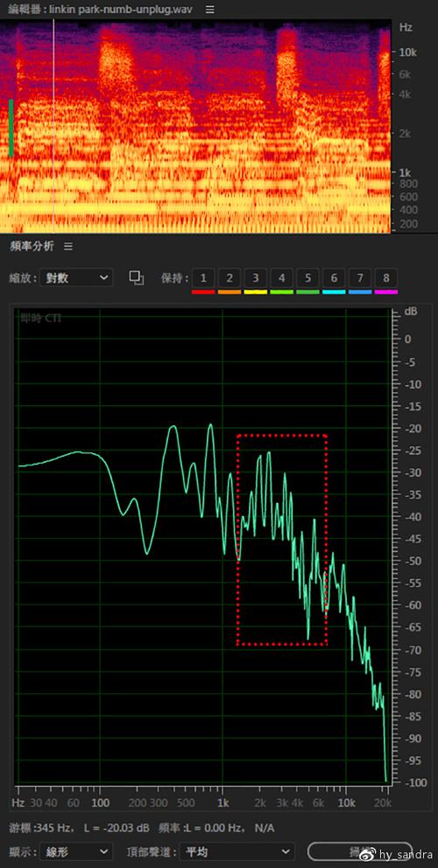Open the display dropdown set to linear
This screenshot has height=868, width=438.
click(x=76, y=851)
